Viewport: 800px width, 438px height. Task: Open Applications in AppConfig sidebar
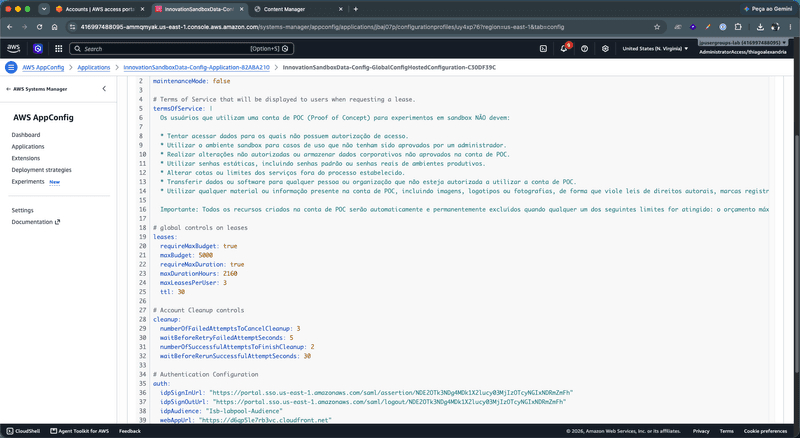pos(28,147)
